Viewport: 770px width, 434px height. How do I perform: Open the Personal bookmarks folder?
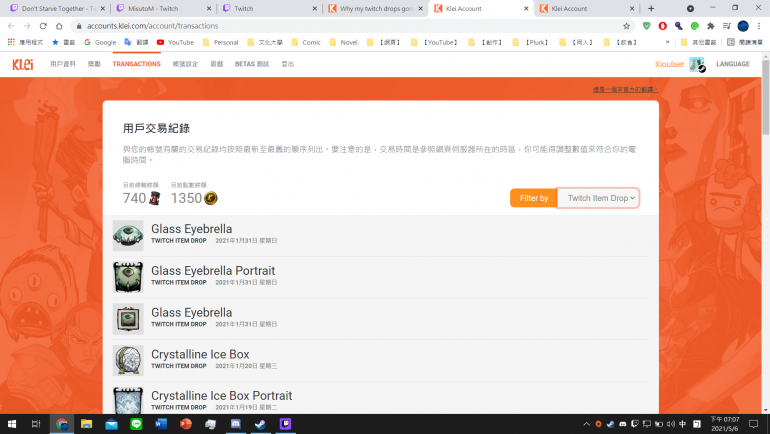tap(220, 42)
